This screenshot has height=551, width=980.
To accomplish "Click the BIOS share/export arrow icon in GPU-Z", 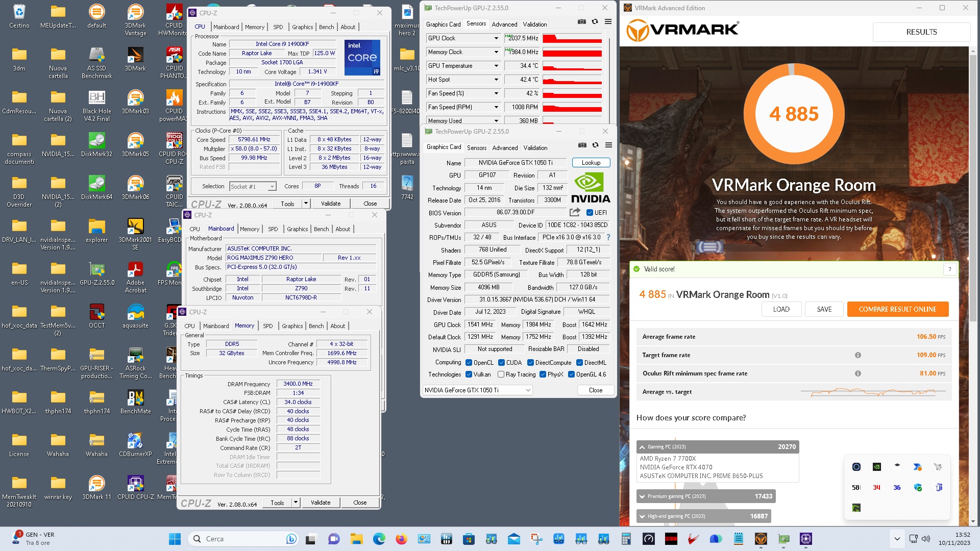I will [x=575, y=212].
